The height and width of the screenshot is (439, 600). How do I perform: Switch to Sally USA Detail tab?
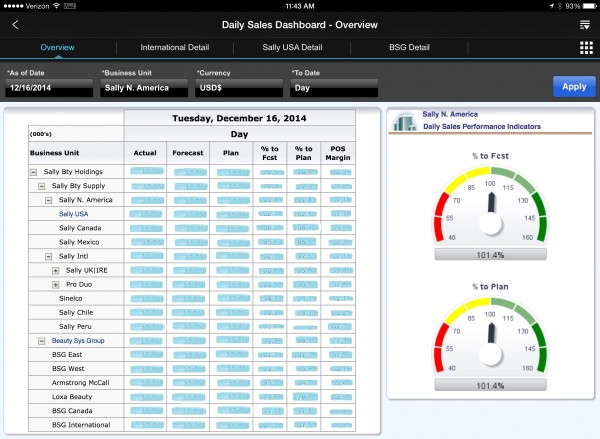click(292, 47)
